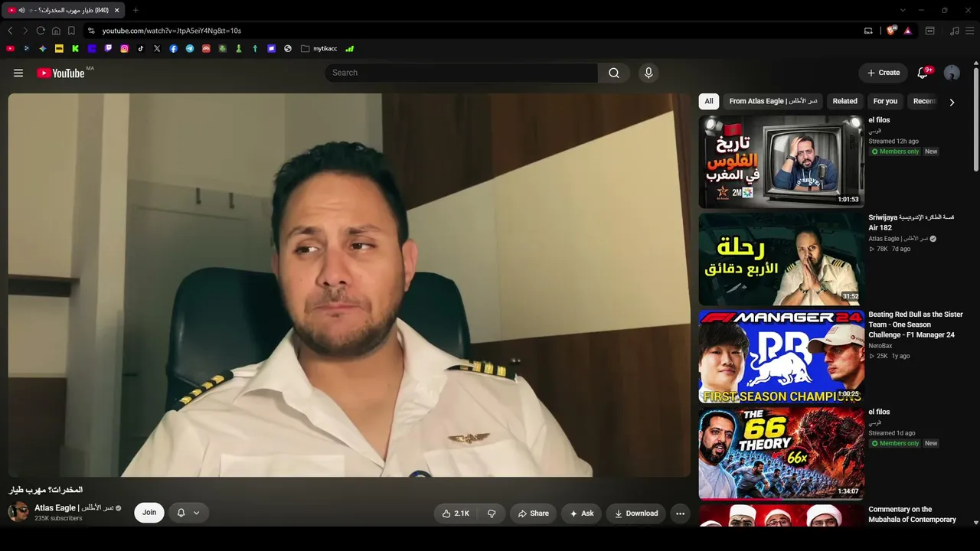The width and height of the screenshot is (980, 551).
Task: Select the For you filter chip
Action: [x=885, y=101]
